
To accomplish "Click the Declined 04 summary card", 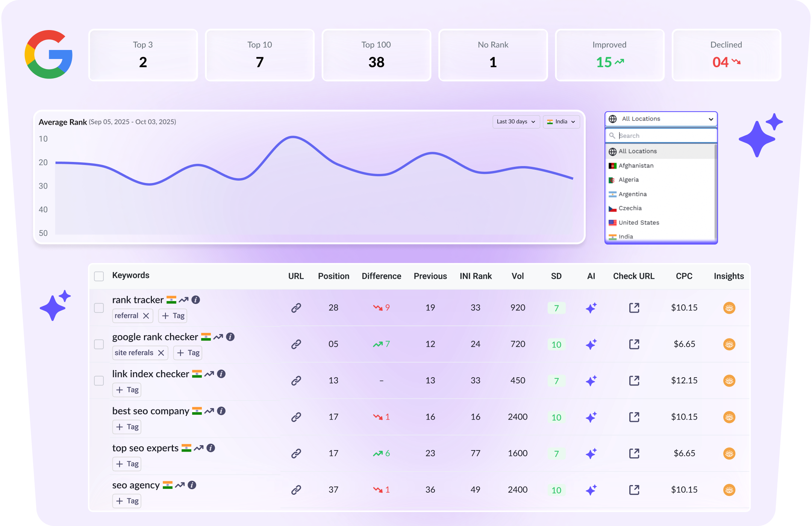I will [726, 55].
